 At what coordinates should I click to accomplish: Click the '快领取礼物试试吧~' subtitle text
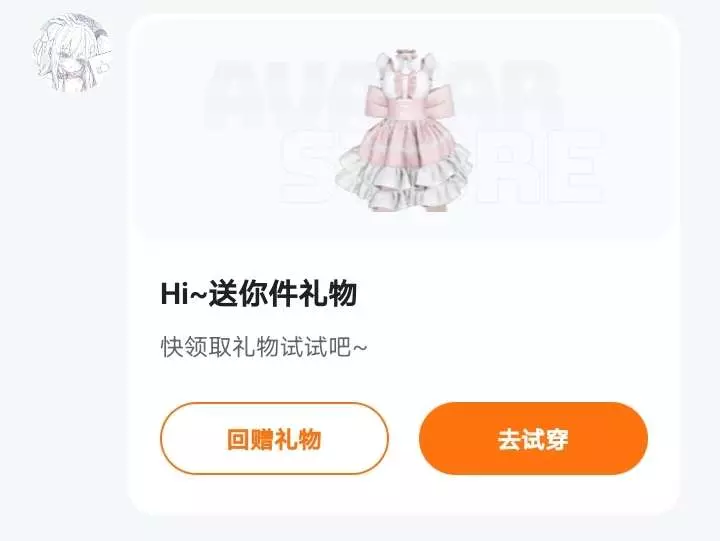tap(264, 347)
